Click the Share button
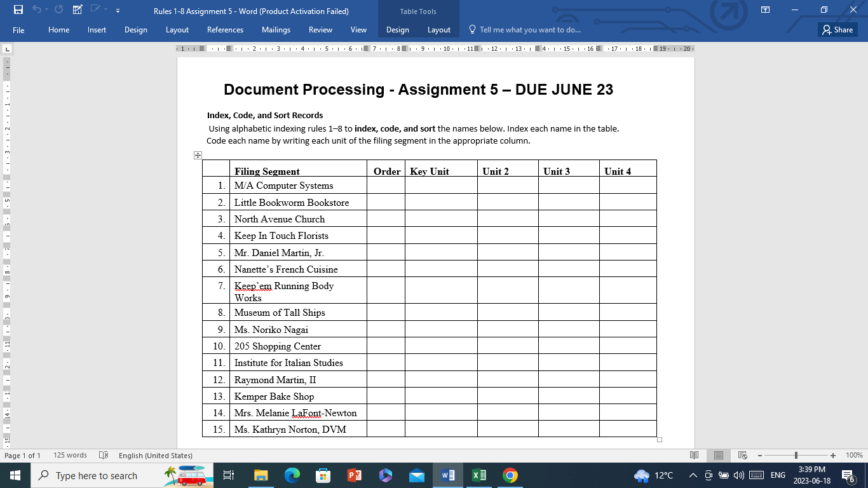Image resolution: width=868 pixels, height=488 pixels. (x=836, y=29)
